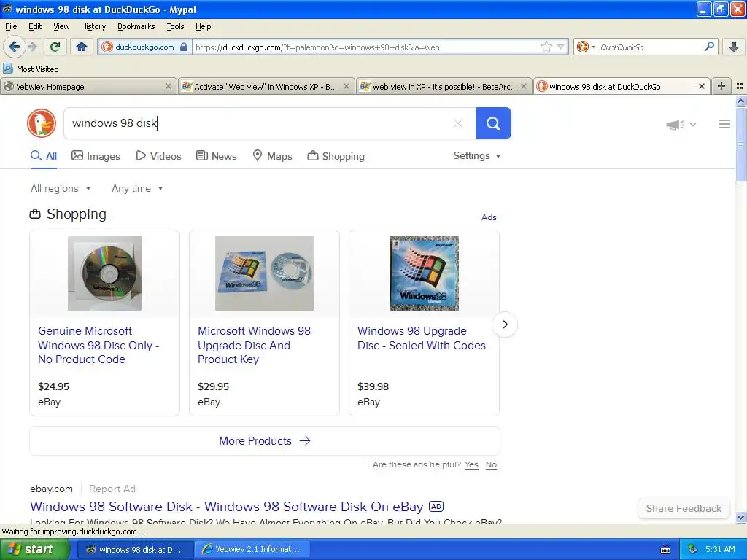Open the View menu
This screenshot has height=560, width=747.
(61, 26)
